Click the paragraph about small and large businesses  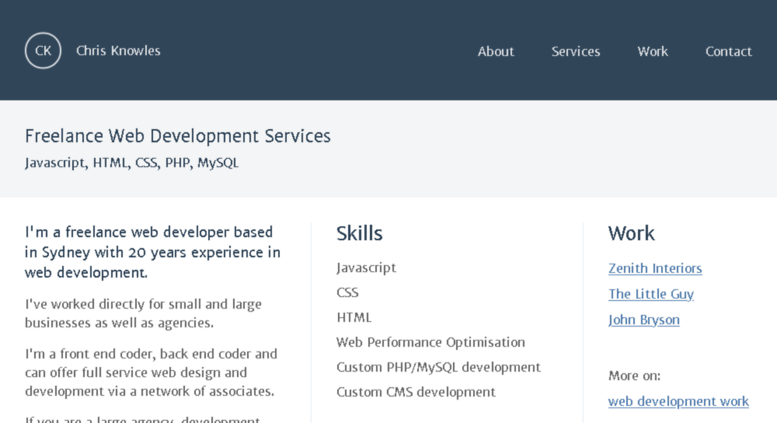coord(143,313)
